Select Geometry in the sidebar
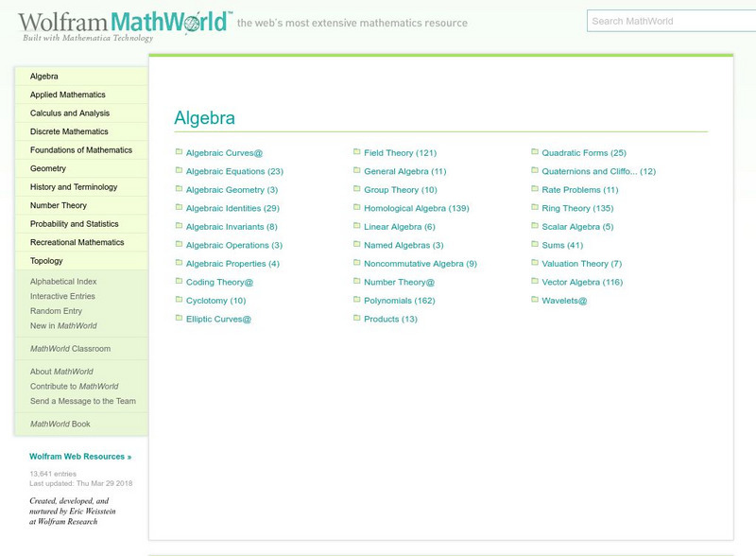The height and width of the screenshot is (556, 756). pos(81,168)
